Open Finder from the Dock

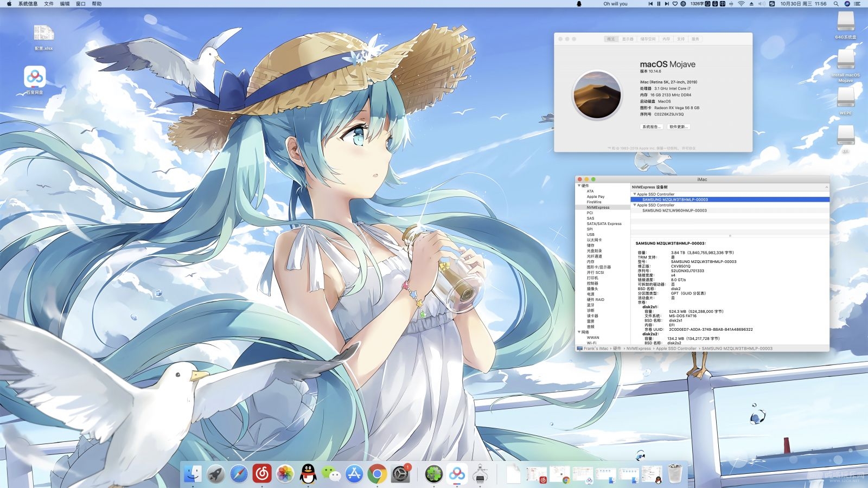(x=193, y=474)
